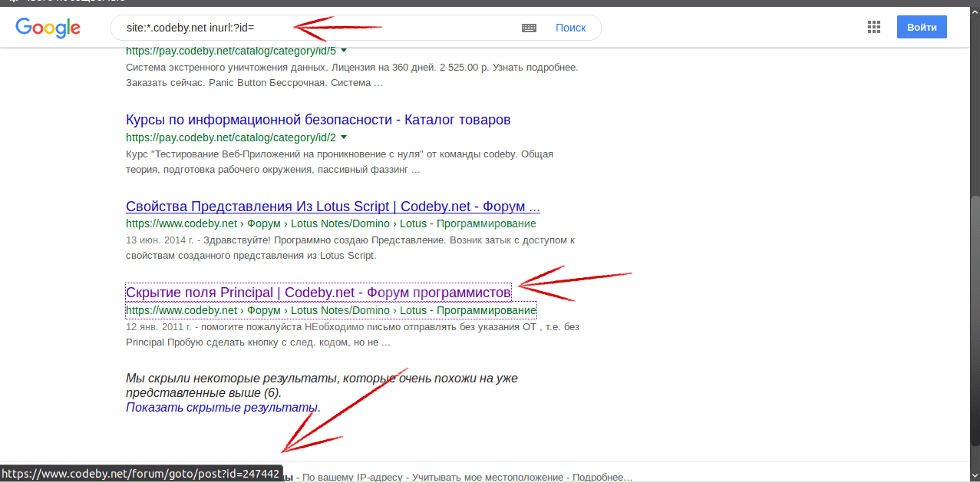The height and width of the screenshot is (483, 980).
Task: Click the Курс "Тестирование Веб-Приложений snippet text
Action: tap(339, 162)
